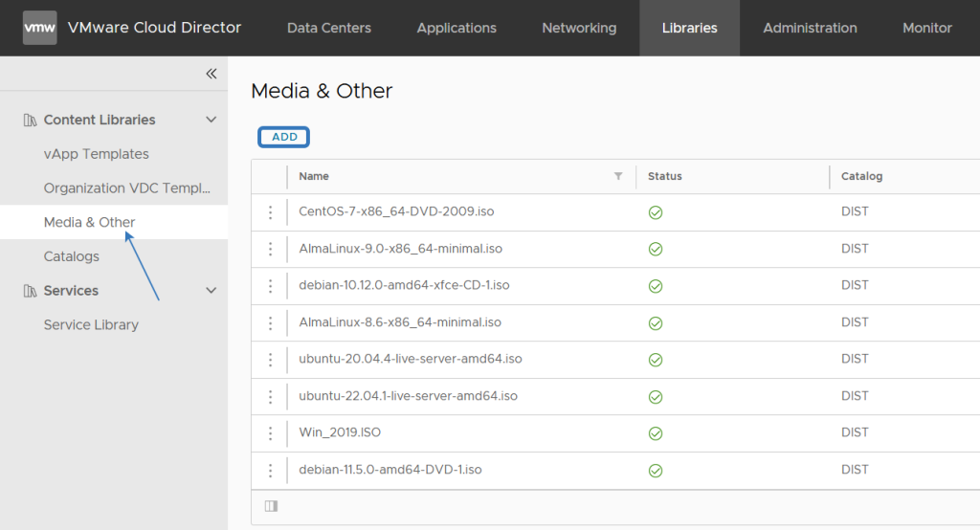Image resolution: width=980 pixels, height=530 pixels.
Task: Click the VMware Cloud Director title
Action: tap(154, 28)
